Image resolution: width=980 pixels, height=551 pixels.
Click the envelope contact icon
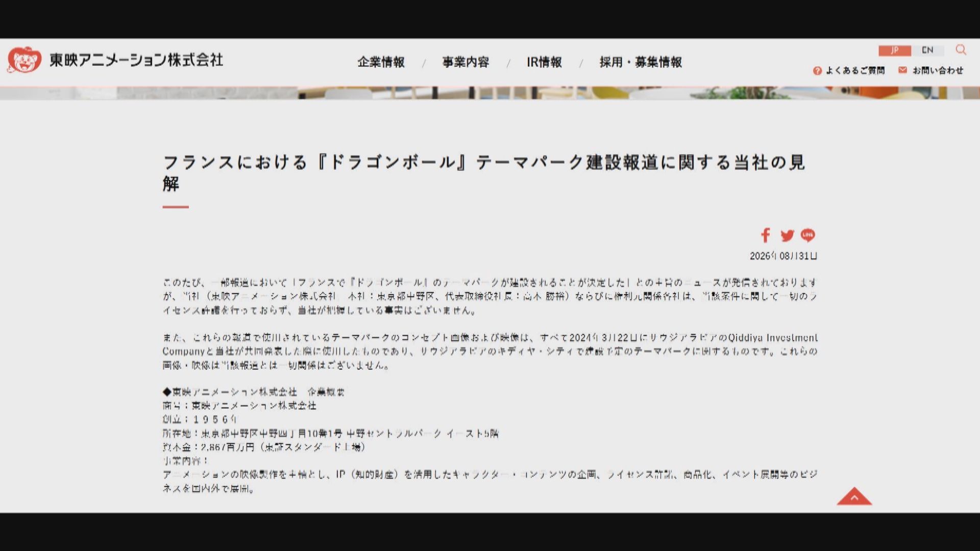point(902,70)
